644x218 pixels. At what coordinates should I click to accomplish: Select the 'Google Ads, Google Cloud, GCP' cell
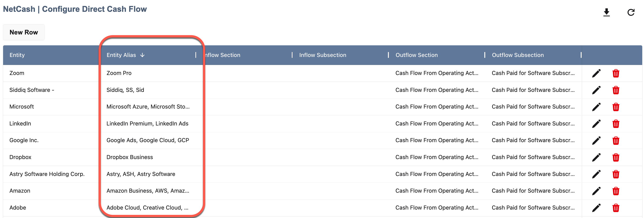point(148,140)
